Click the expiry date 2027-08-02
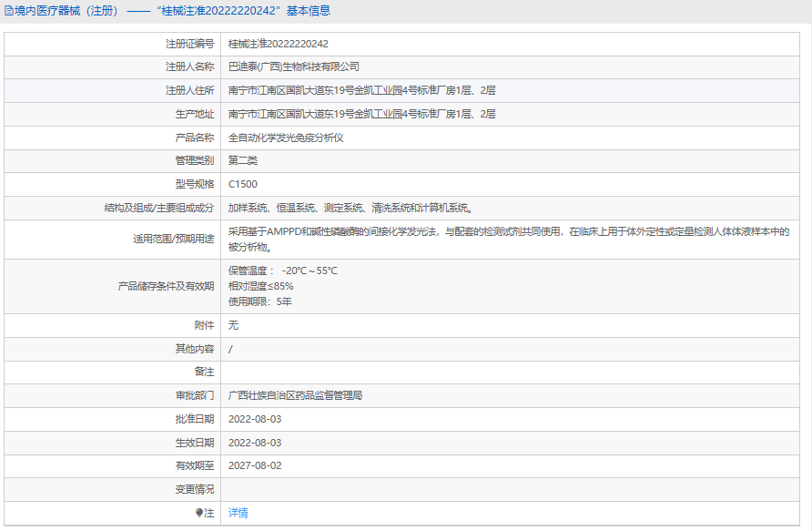Viewport: 812px width, 531px height. click(x=255, y=465)
